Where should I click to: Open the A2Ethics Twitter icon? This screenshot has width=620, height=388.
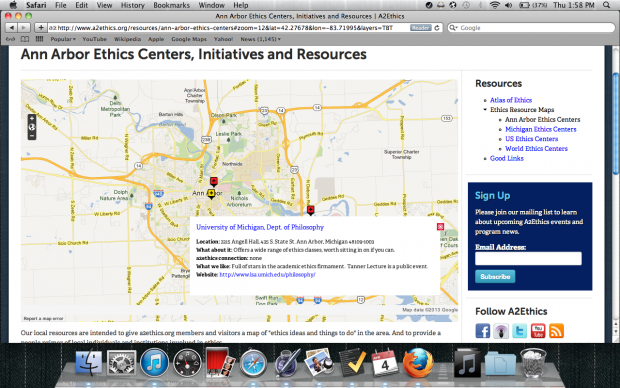pos(519,331)
